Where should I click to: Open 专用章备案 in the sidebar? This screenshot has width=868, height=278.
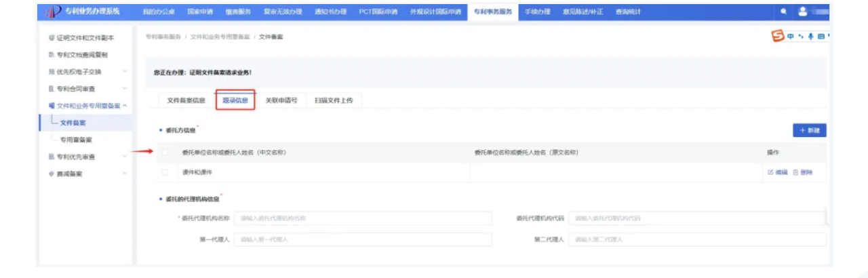pyautogui.click(x=76, y=140)
